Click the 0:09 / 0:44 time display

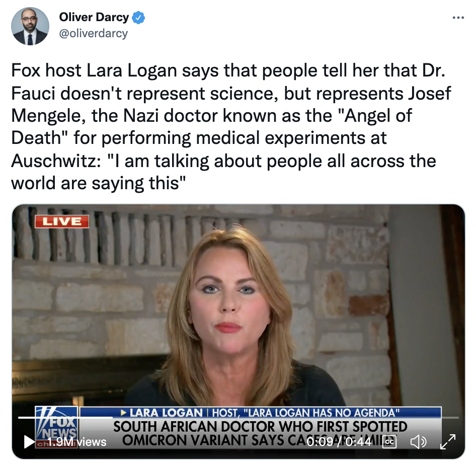339,442
